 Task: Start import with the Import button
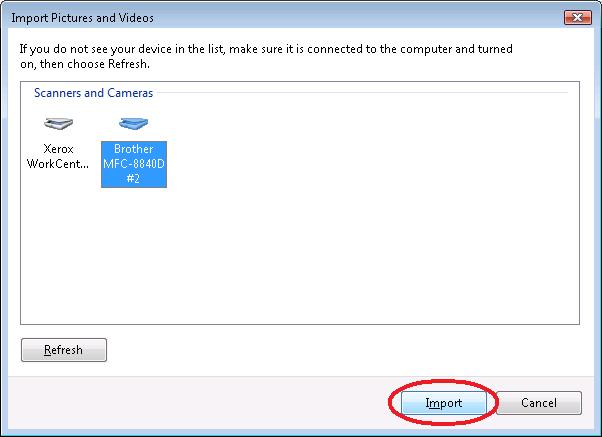tap(443, 403)
